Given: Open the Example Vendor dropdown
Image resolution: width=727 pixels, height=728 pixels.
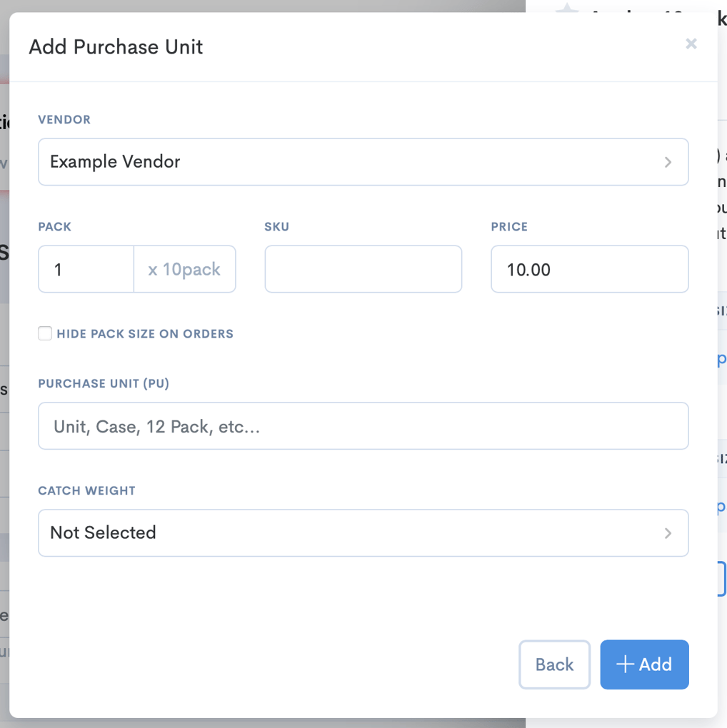Looking at the screenshot, I should [363, 161].
